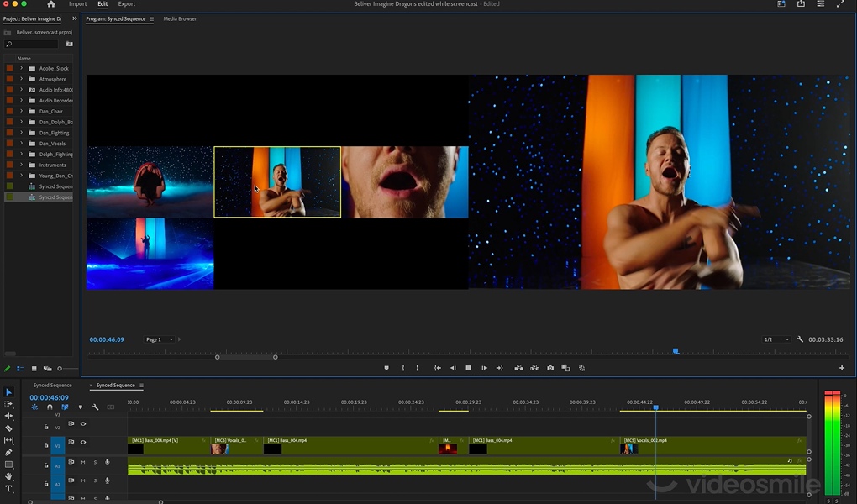The image size is (857, 504).
Task: Toggle timeline Snap magnet
Action: (50, 407)
